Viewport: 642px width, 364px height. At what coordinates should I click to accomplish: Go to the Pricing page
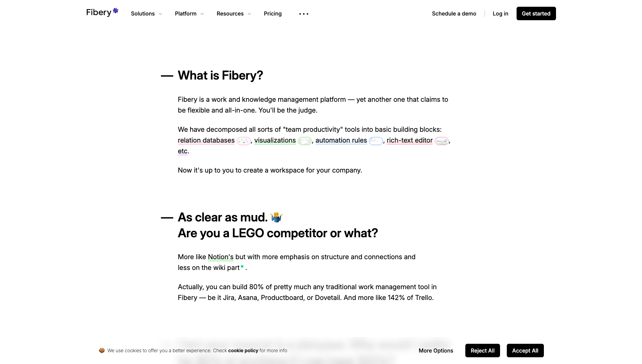coord(272,14)
